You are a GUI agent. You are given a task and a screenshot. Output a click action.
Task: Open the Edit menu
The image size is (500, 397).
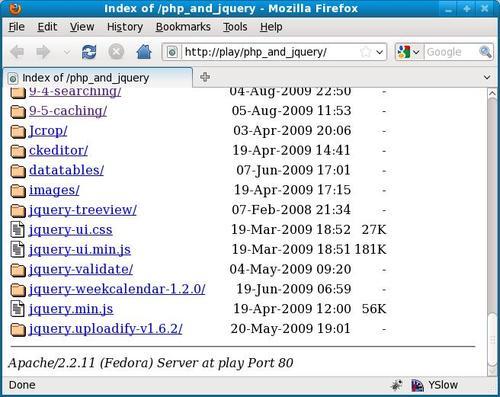coord(47,27)
